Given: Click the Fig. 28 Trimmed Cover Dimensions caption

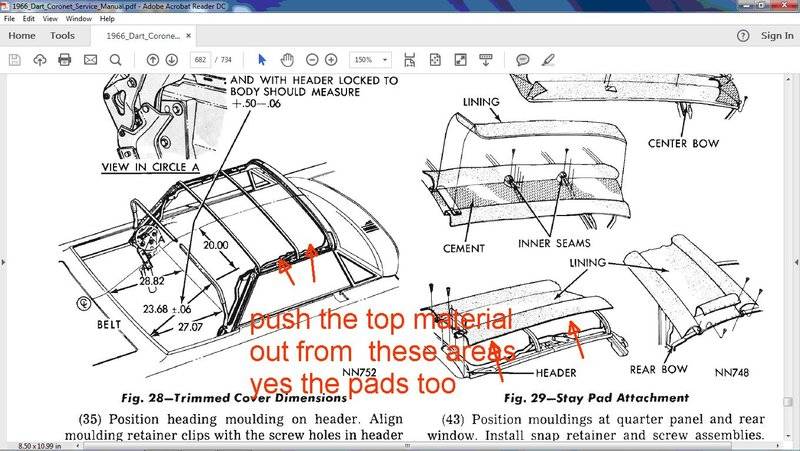Looking at the screenshot, I should 235,398.
